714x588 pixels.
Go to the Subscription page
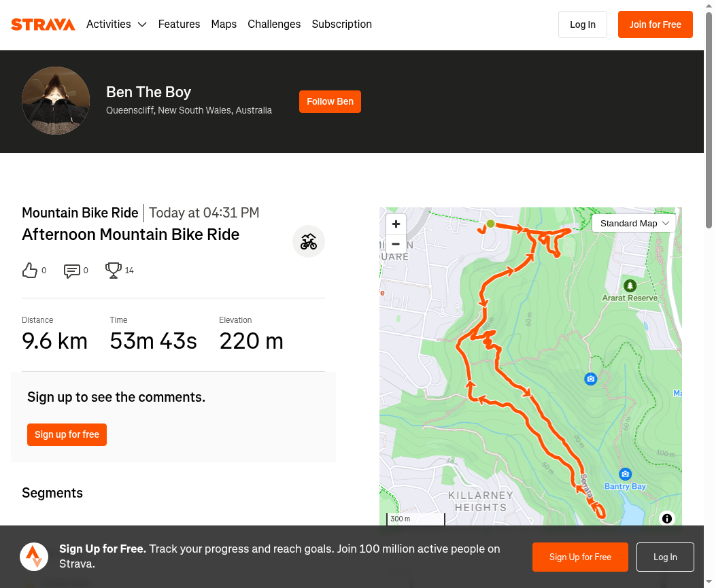pos(341,24)
